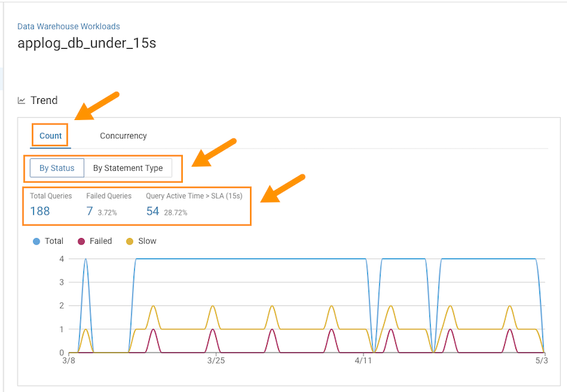Click the red Failed legend dot

tap(81, 241)
